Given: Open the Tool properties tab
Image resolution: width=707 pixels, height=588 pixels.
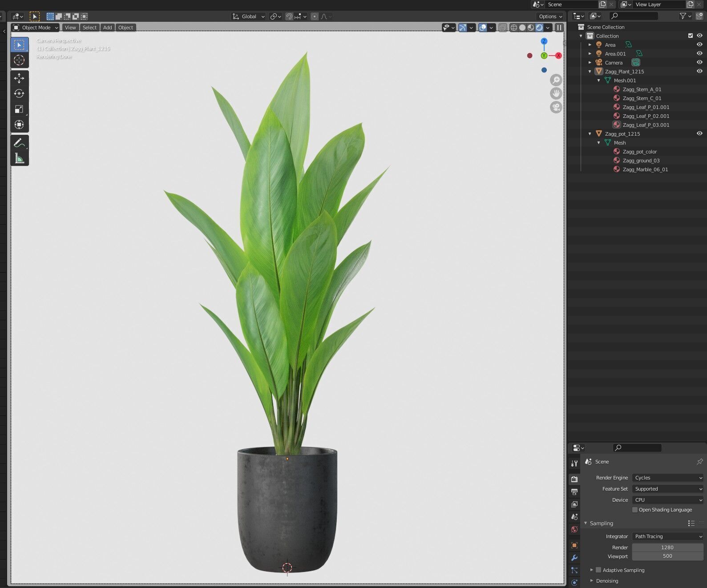Looking at the screenshot, I should coord(574,463).
